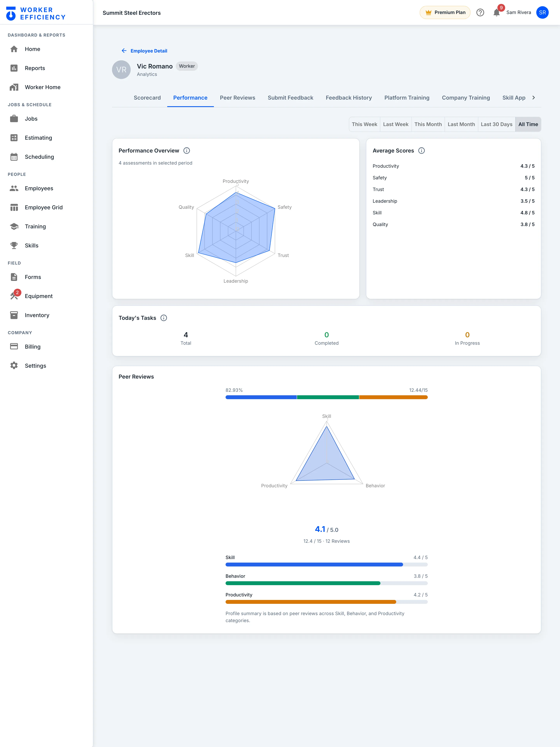The image size is (560, 747).
Task: Click the Worker Home icon
Action: point(14,87)
